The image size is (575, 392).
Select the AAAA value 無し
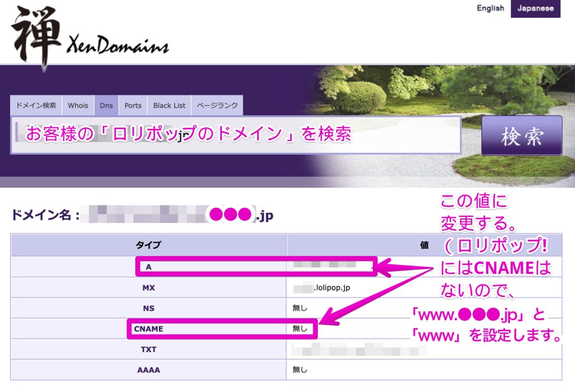click(x=300, y=370)
